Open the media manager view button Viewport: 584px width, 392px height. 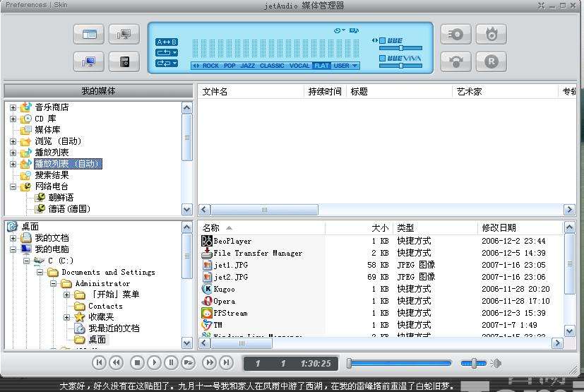point(89,35)
